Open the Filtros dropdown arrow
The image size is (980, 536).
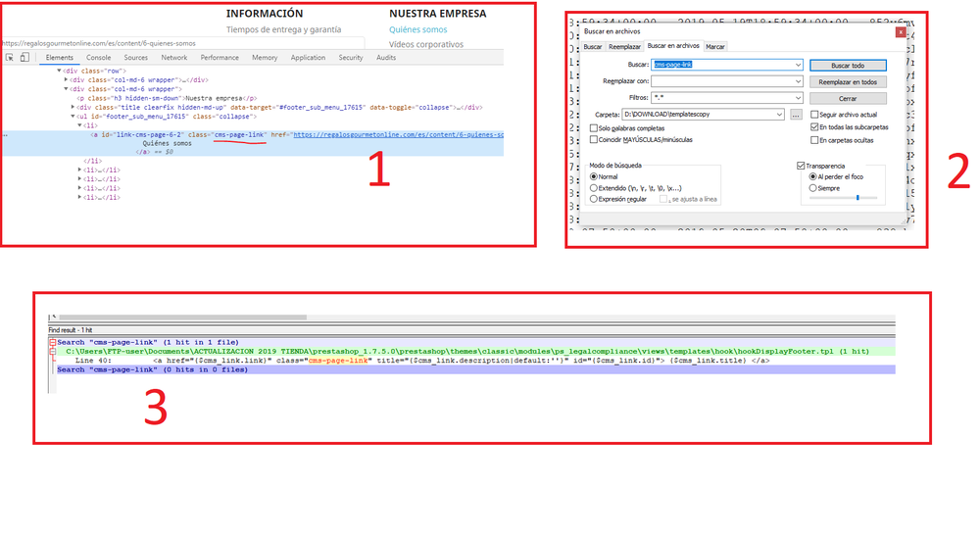(x=798, y=97)
